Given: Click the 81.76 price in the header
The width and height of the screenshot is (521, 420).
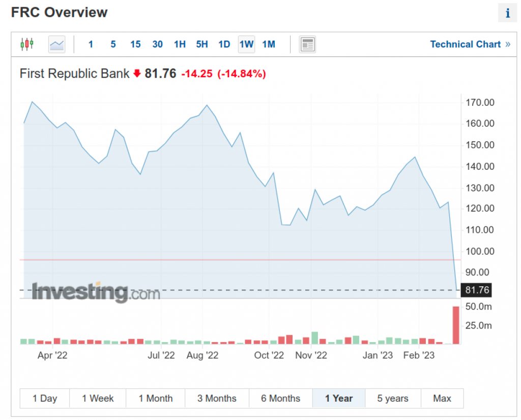Looking at the screenshot, I should click(160, 73).
